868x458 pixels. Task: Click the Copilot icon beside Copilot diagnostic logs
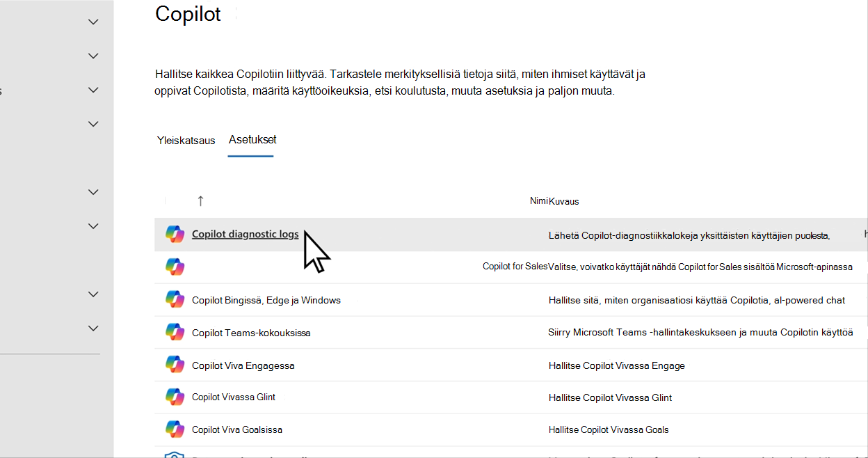175,235
